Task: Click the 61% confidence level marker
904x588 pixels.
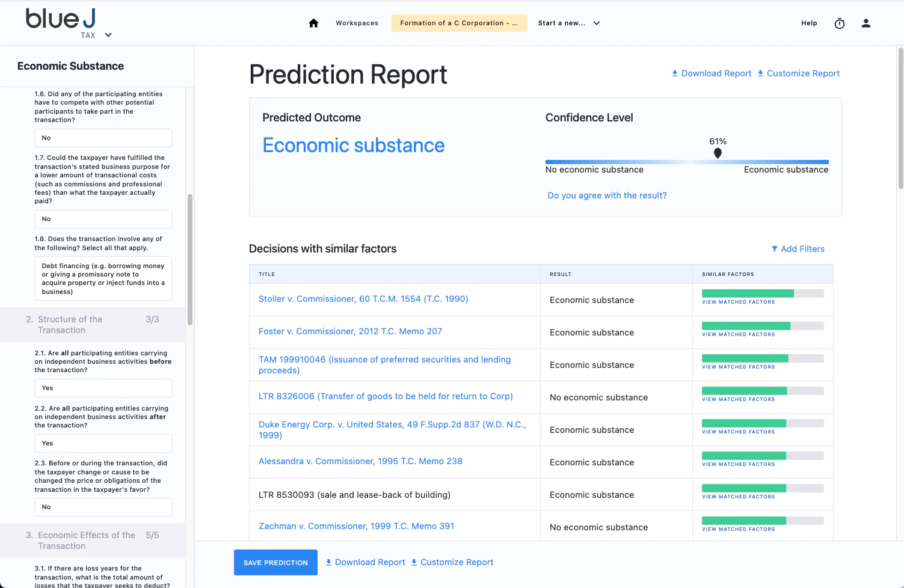Action: pos(718,153)
